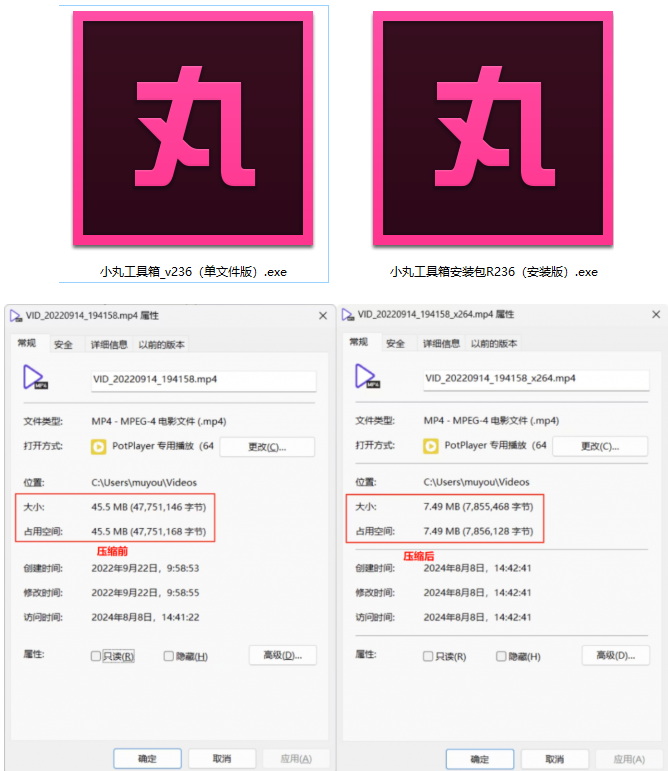
Task: Click modified time 2022年9月22日, 9:58:55
Action: (145, 593)
